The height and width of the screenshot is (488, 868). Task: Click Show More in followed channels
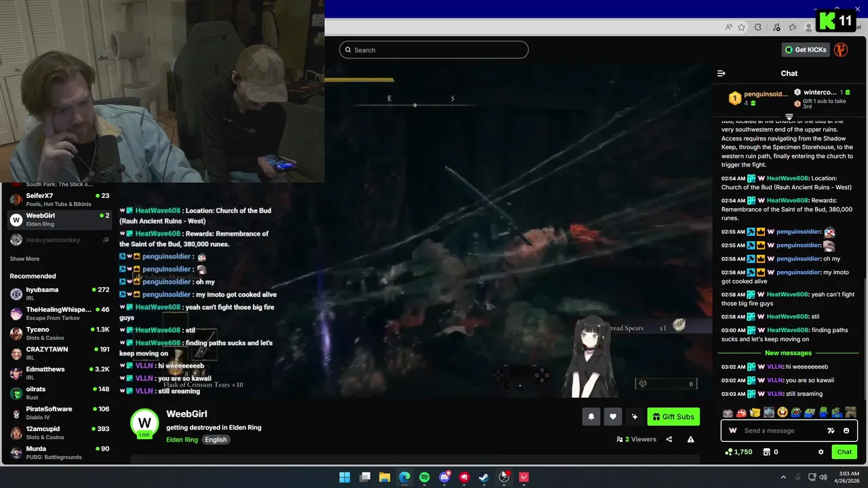tap(24, 259)
